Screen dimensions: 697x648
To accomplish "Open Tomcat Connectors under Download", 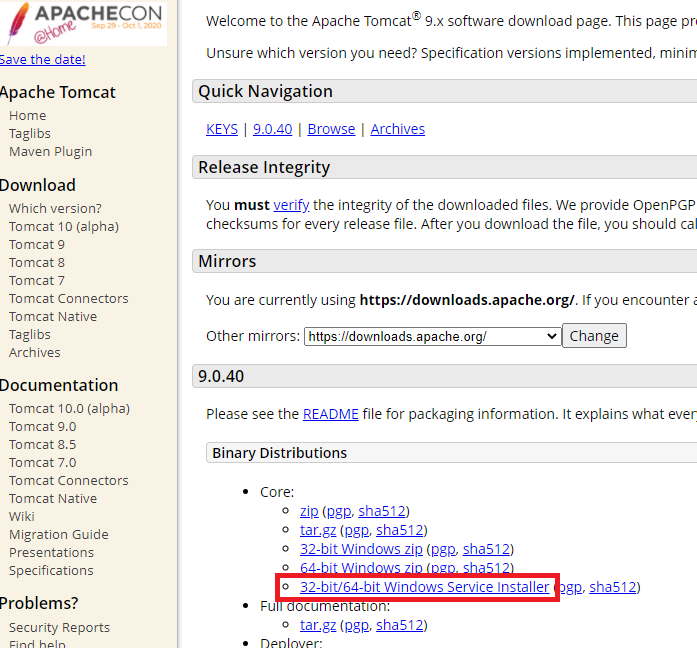I will tap(69, 299).
